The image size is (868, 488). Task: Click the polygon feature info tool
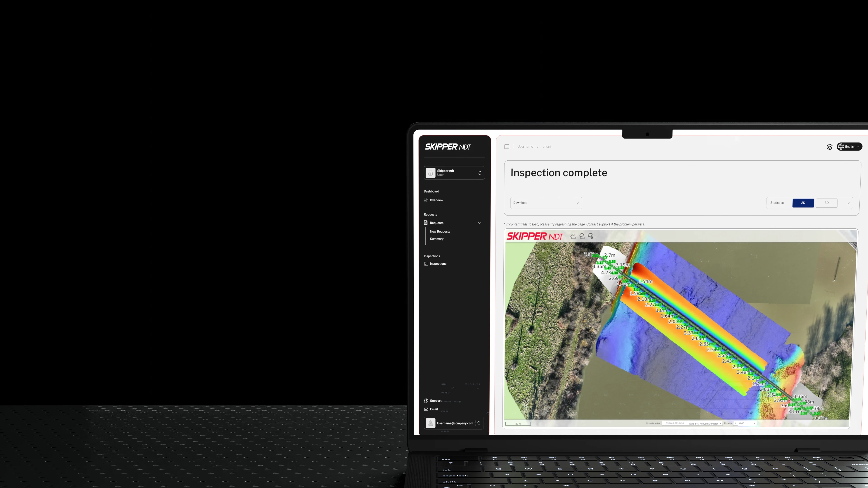coord(591,236)
